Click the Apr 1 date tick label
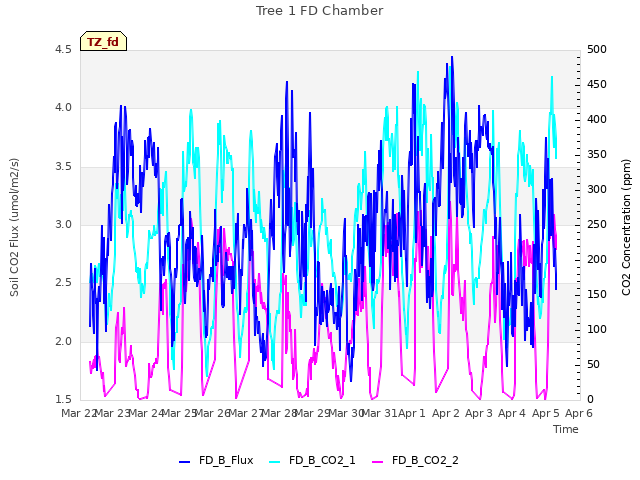 click(412, 413)
